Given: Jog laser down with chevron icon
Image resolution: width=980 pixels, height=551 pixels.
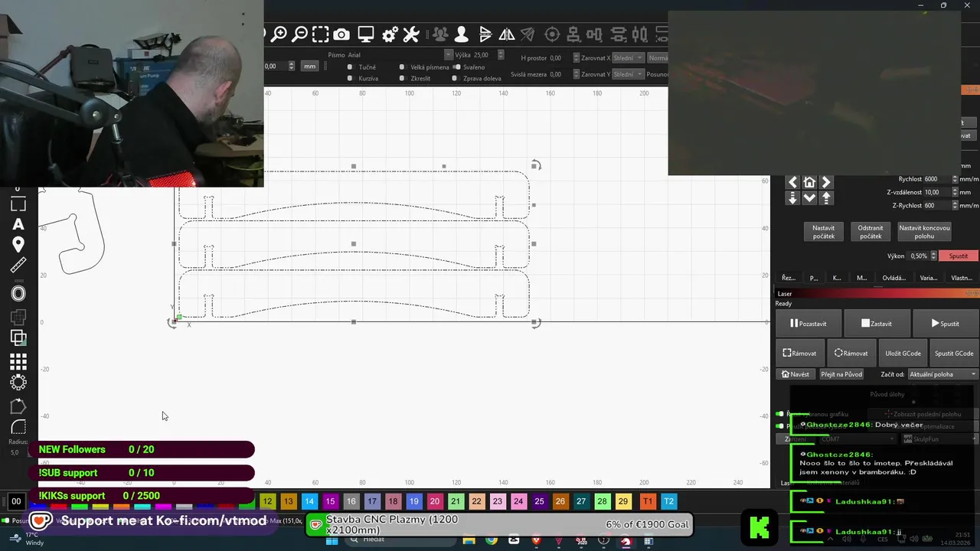Looking at the screenshot, I should coord(809,197).
